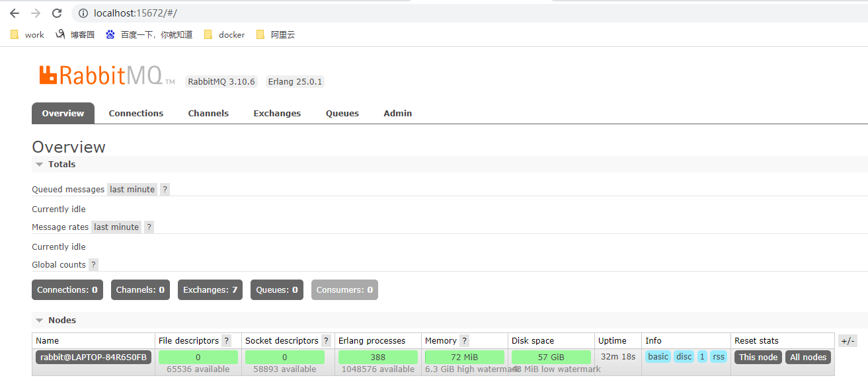Click the File descriptors green bar
The height and width of the screenshot is (378, 868).
(x=198, y=358)
